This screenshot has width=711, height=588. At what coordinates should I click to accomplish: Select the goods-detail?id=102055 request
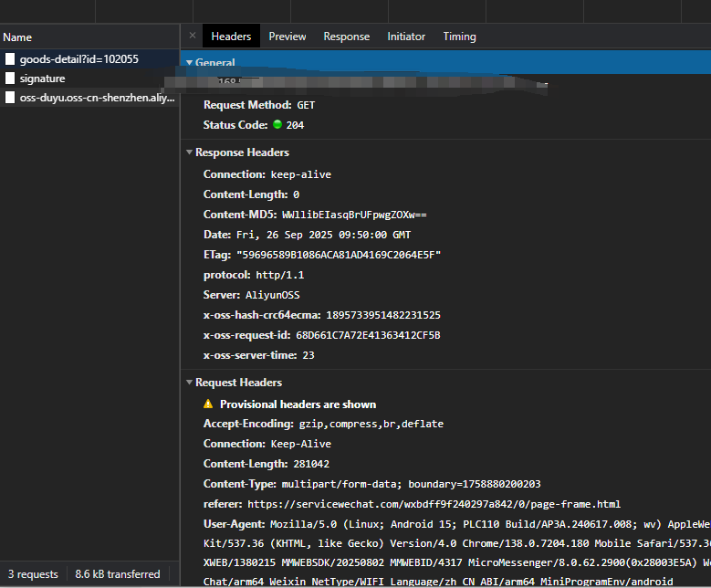(x=89, y=59)
